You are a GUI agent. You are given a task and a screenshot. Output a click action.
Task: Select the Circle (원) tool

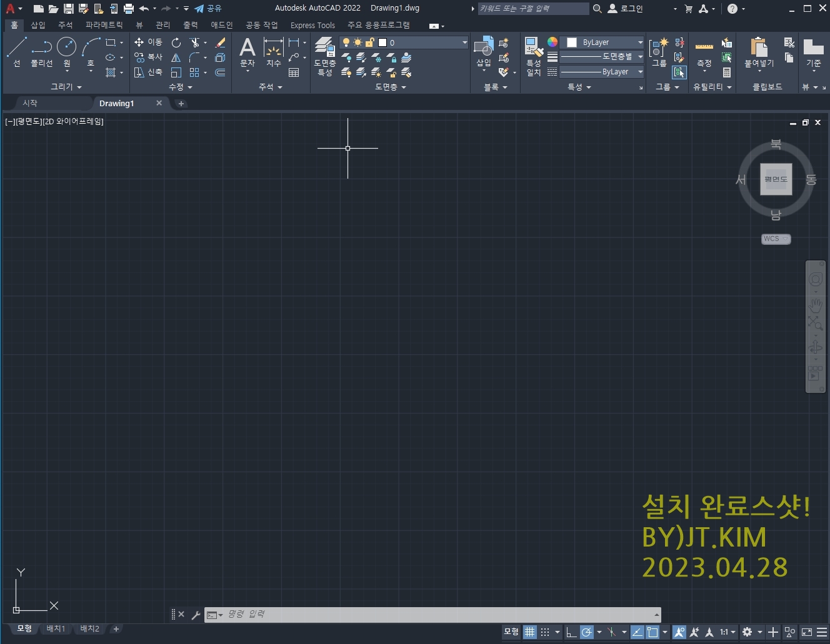67,51
